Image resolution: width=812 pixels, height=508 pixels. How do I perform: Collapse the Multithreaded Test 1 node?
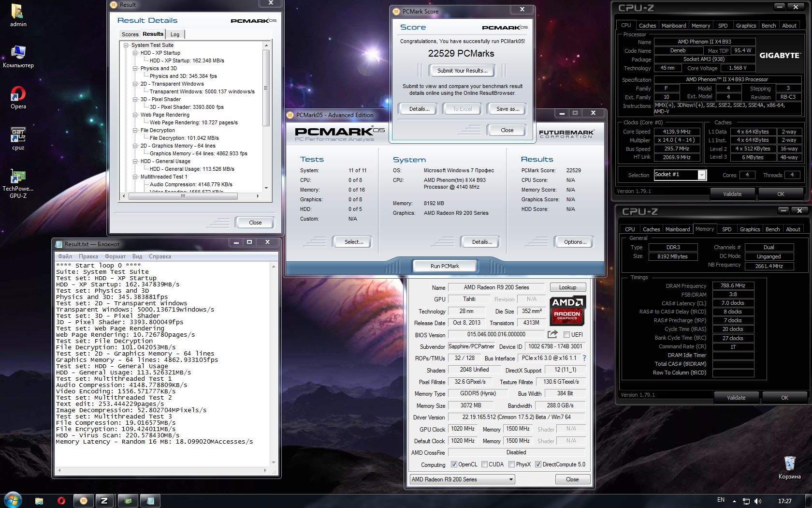click(x=135, y=177)
